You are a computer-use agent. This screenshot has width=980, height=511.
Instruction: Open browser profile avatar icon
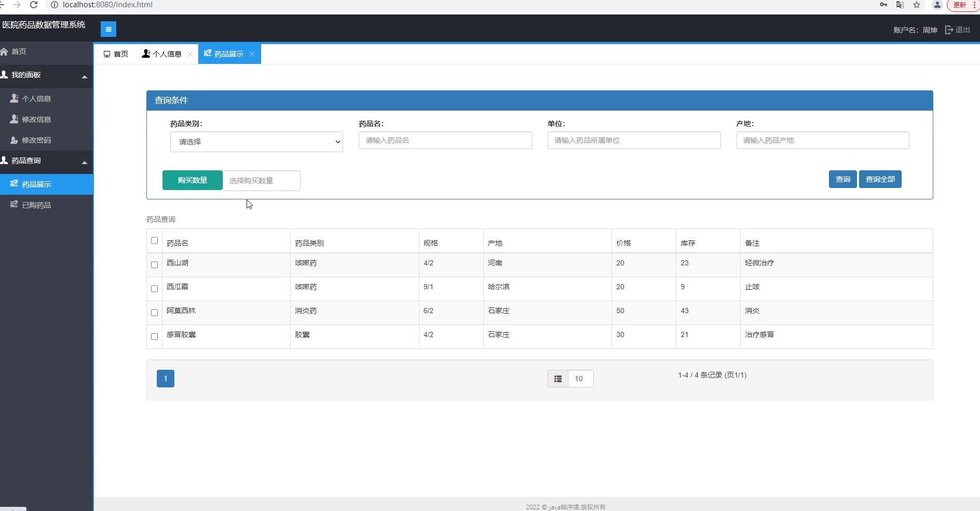[x=937, y=5]
